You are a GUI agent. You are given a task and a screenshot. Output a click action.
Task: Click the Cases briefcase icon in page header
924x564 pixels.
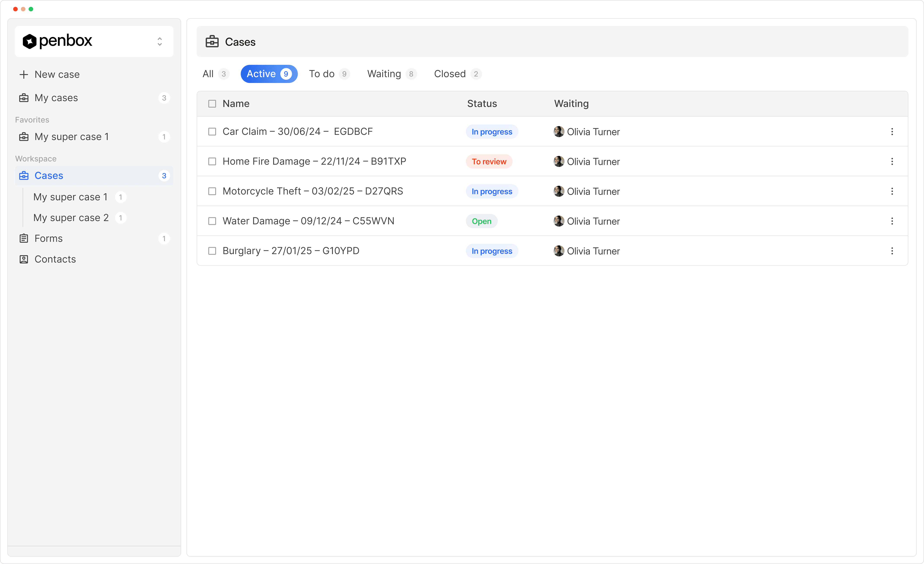coord(212,41)
